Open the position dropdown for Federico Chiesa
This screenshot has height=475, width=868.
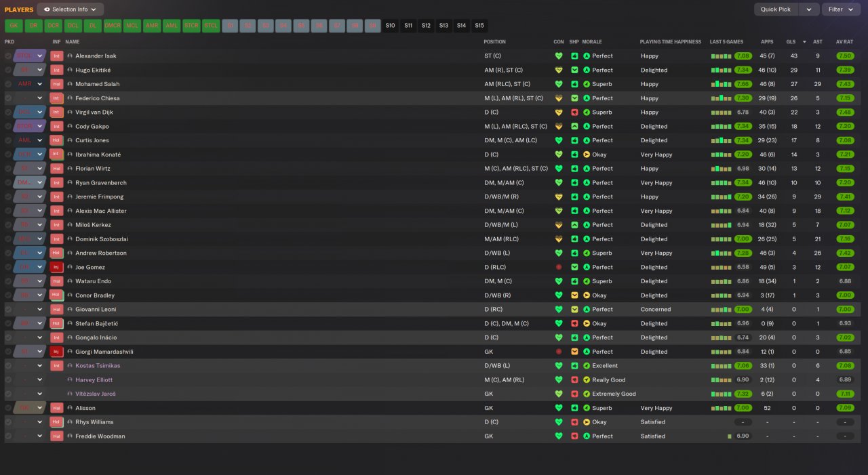40,98
